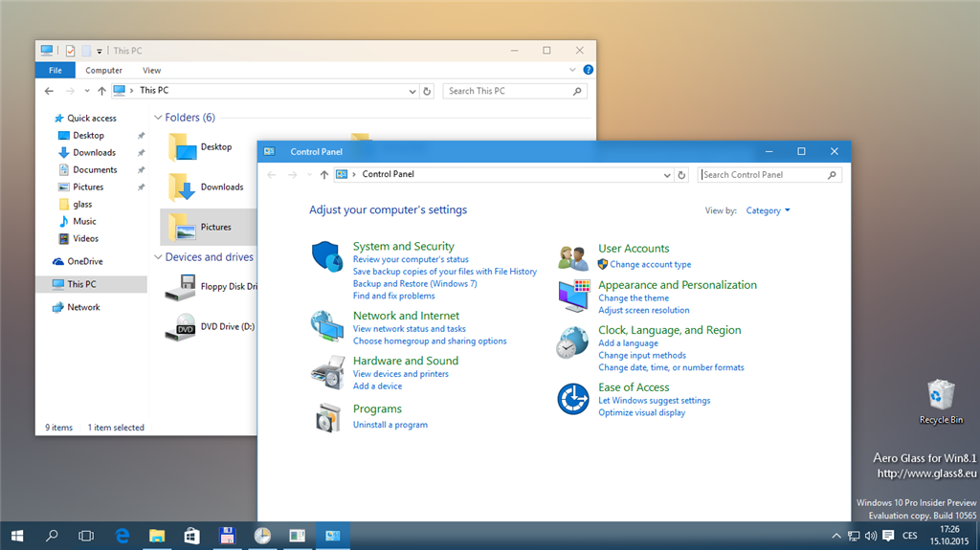Select DVD Drive (D:) icon
The image size is (980, 550).
(x=181, y=327)
